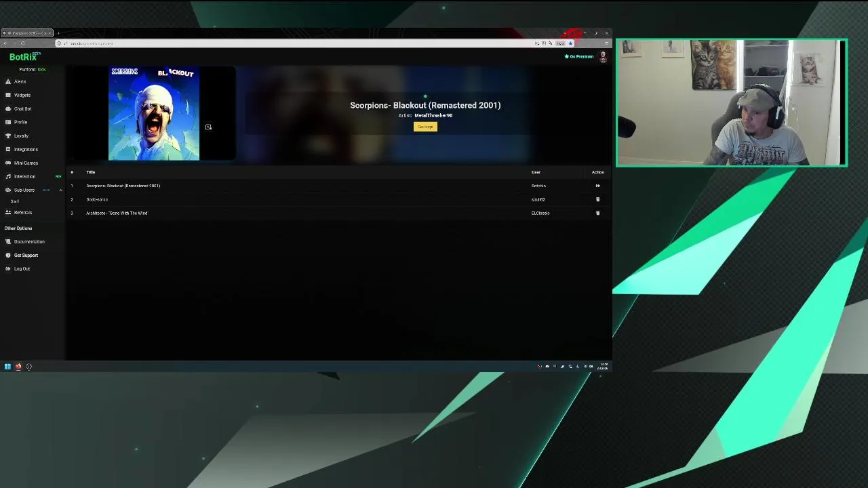This screenshot has width=868, height=488.
Task: Click the Title column header
Action: coord(90,172)
